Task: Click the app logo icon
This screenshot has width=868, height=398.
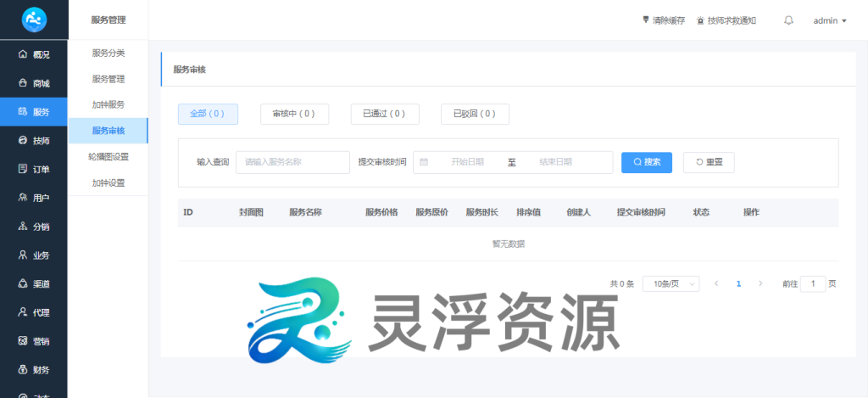Action: 34,20
